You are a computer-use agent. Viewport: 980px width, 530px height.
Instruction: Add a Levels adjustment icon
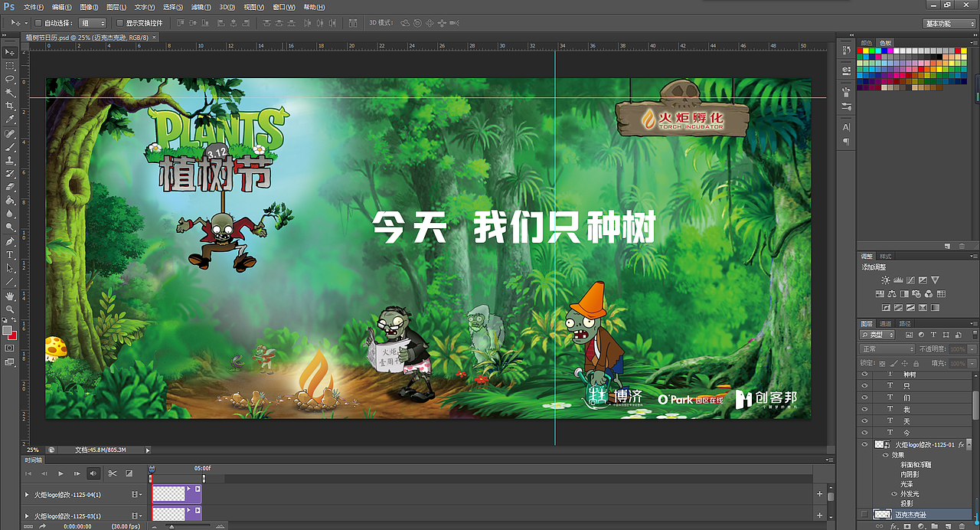click(898, 280)
